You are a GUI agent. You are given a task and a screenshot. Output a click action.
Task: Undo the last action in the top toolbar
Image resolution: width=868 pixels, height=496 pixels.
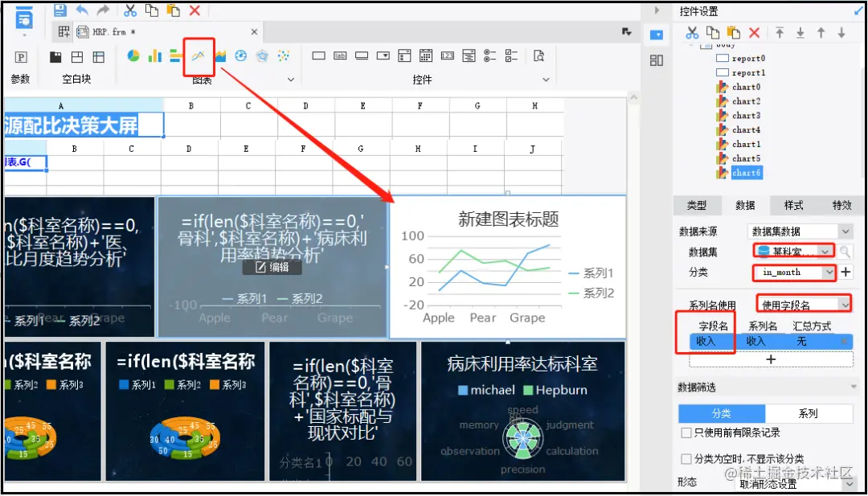82,10
